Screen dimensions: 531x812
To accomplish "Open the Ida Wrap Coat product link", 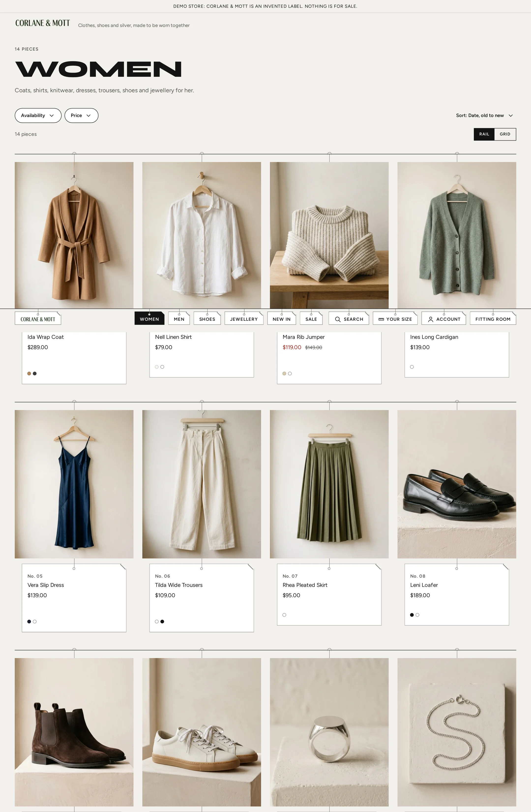I will 46,337.
